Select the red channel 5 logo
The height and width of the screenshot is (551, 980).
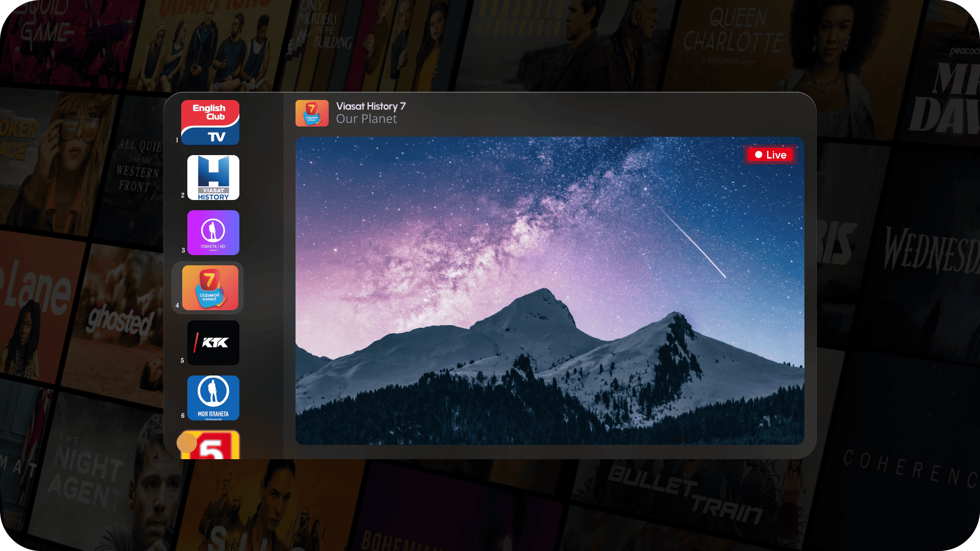(x=210, y=445)
